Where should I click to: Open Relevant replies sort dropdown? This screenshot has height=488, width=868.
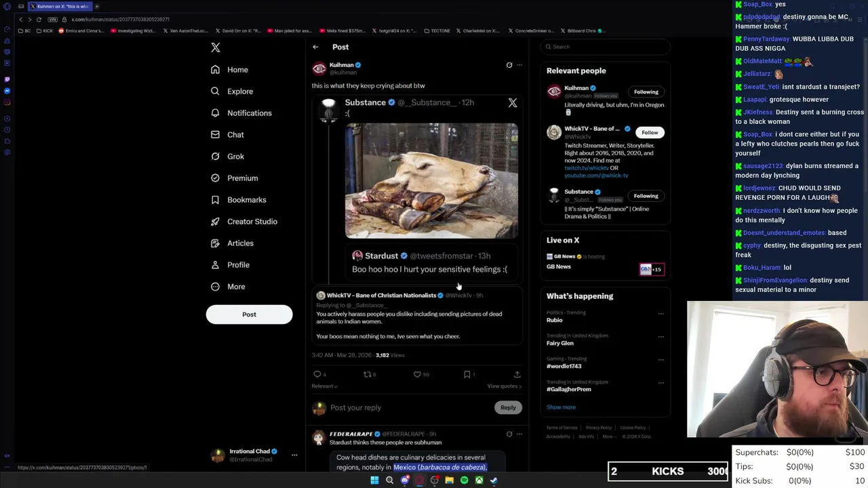coord(325,386)
